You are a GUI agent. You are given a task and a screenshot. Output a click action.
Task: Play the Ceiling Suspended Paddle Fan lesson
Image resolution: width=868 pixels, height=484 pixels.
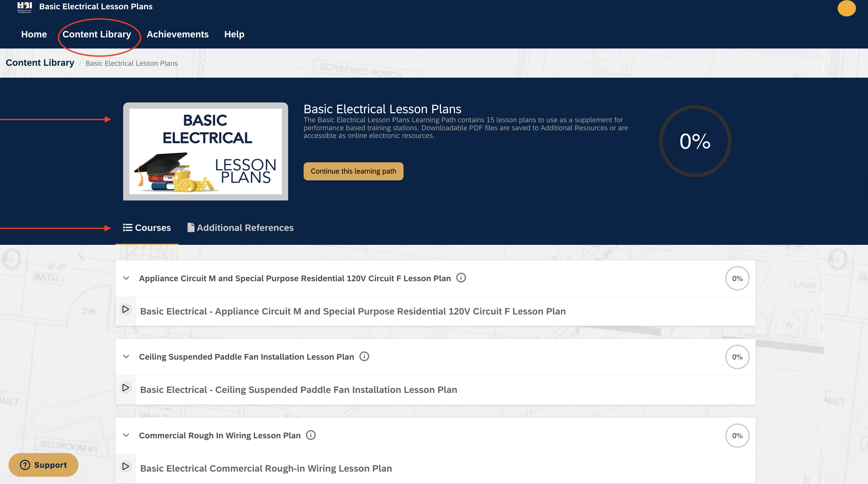(x=126, y=388)
